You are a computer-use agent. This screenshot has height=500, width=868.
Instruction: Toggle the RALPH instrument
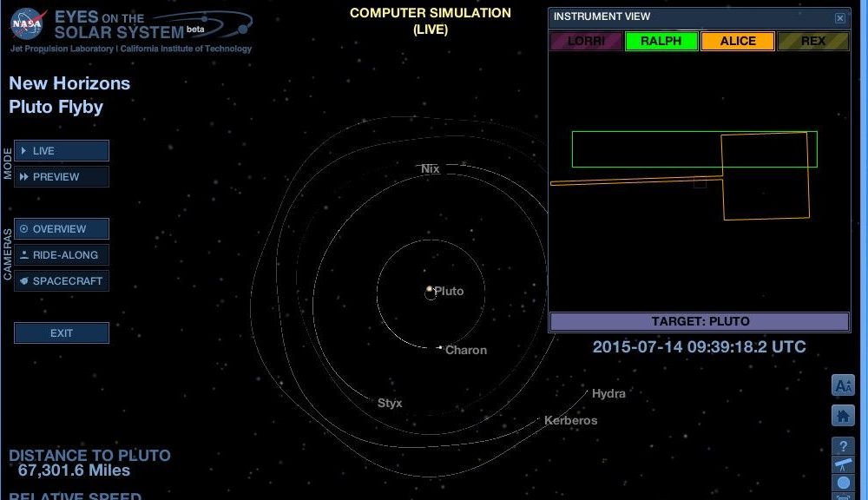coord(661,41)
